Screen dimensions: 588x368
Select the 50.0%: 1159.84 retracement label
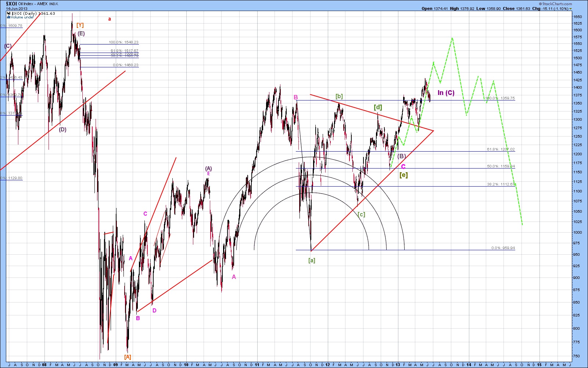[501, 166]
